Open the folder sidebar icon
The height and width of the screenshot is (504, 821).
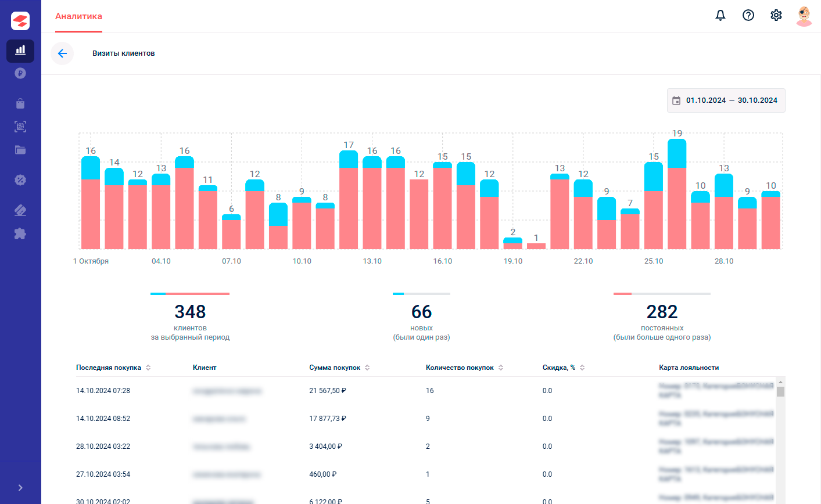[x=20, y=150]
